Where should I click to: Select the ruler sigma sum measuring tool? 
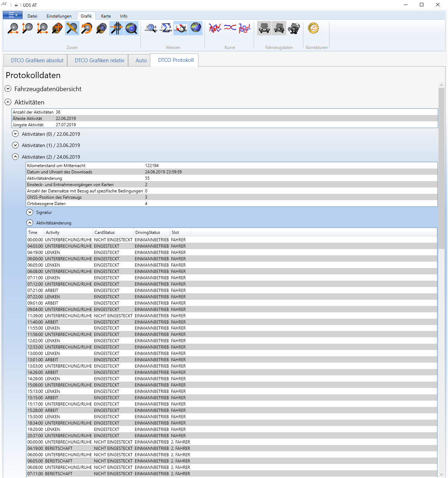tap(166, 28)
